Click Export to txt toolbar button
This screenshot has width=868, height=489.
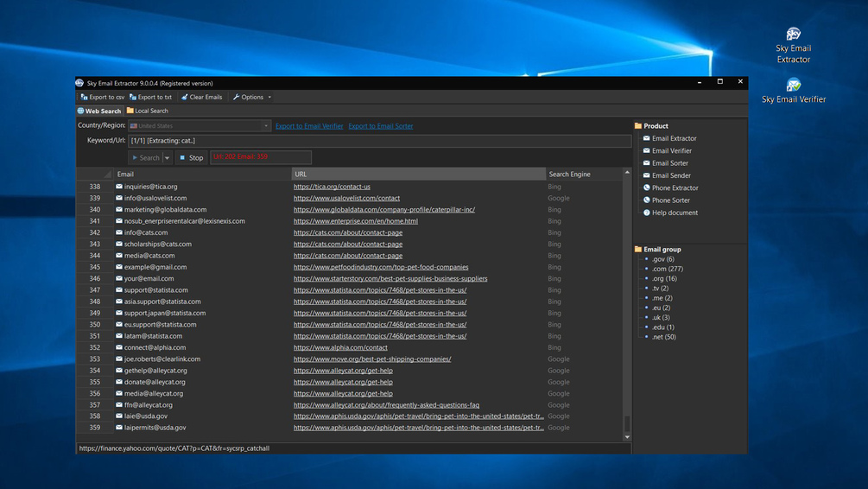[150, 97]
